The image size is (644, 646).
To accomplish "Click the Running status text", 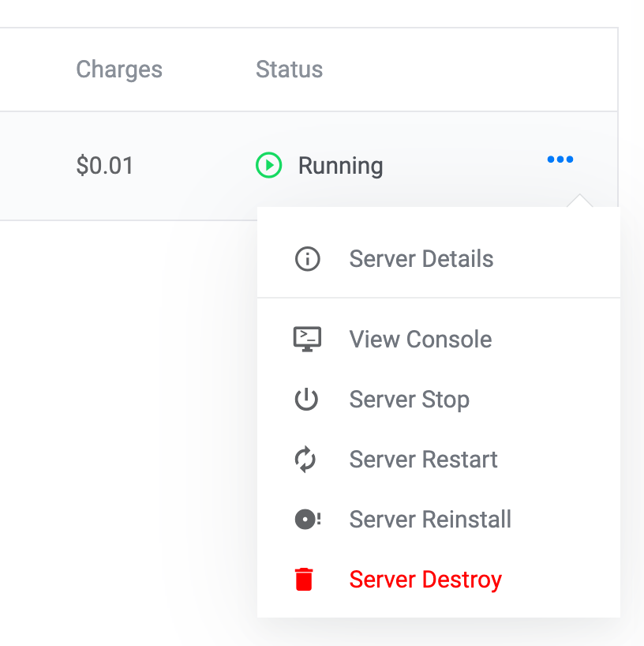I will coord(340,166).
